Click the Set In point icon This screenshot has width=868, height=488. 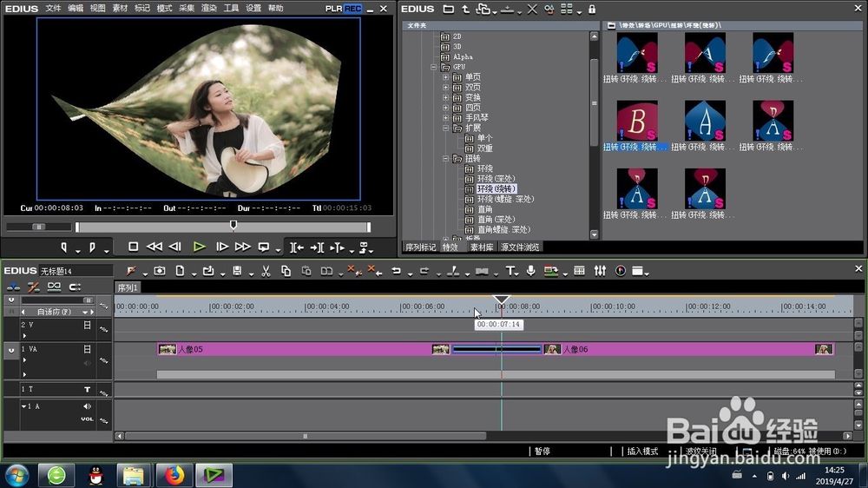(64, 247)
